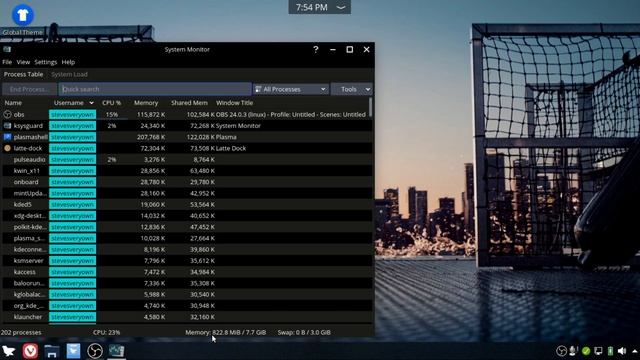This screenshot has width=640, height=360.
Task: Open OBS icon in system tray
Action: coord(561,351)
